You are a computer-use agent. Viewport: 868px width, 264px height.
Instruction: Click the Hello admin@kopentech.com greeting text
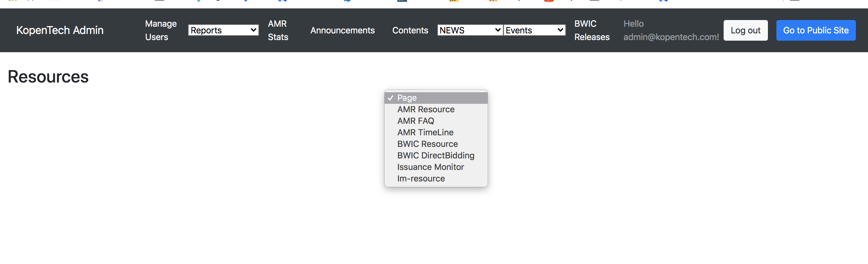(671, 30)
